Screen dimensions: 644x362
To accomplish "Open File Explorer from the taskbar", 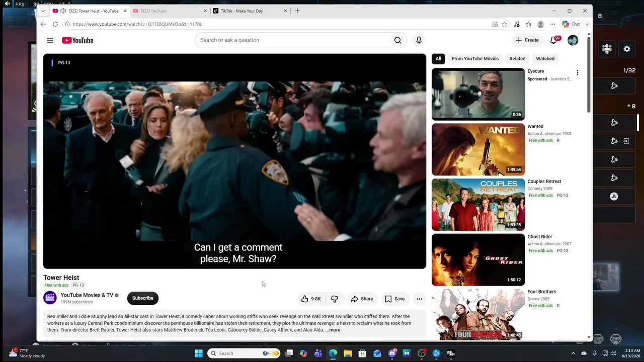I will pyautogui.click(x=348, y=353).
